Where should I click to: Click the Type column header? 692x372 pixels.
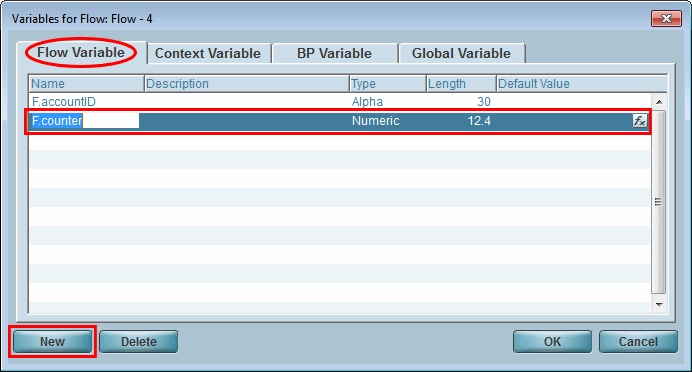[388, 83]
